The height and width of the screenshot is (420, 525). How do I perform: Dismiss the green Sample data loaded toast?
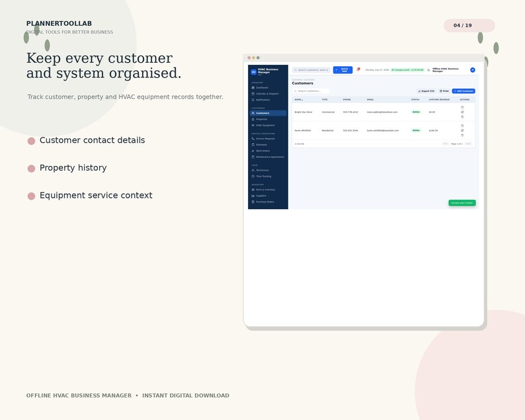[x=462, y=202]
